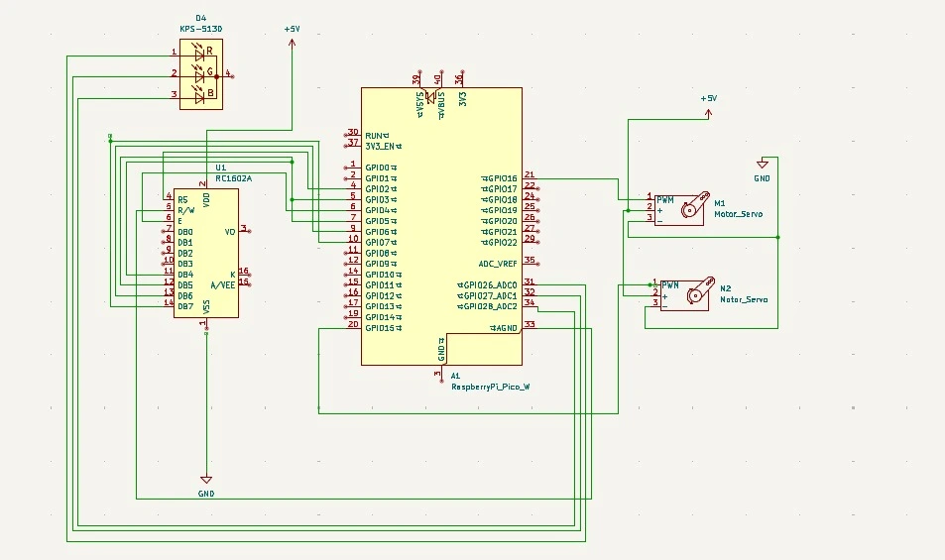Click the VO pin label on the LCD
The width and height of the screenshot is (945, 560).
coord(230,232)
